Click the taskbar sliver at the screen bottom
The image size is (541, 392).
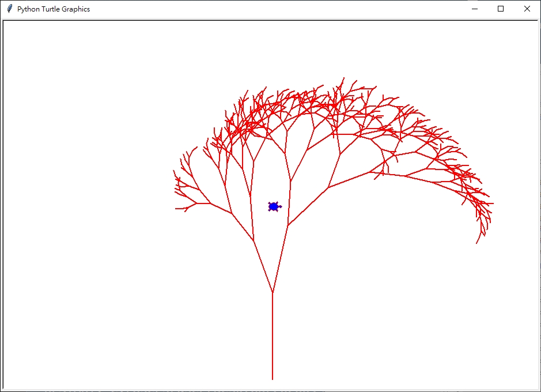pyautogui.click(x=271, y=390)
